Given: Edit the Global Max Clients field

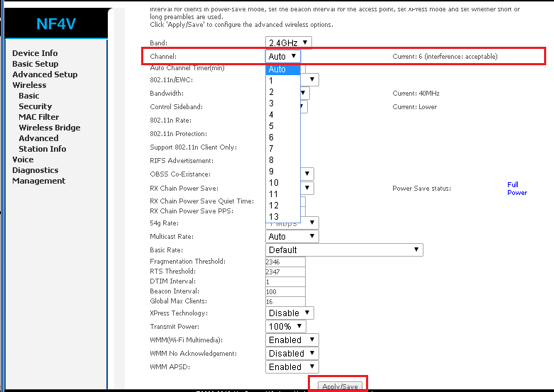Looking at the screenshot, I should (x=285, y=301).
